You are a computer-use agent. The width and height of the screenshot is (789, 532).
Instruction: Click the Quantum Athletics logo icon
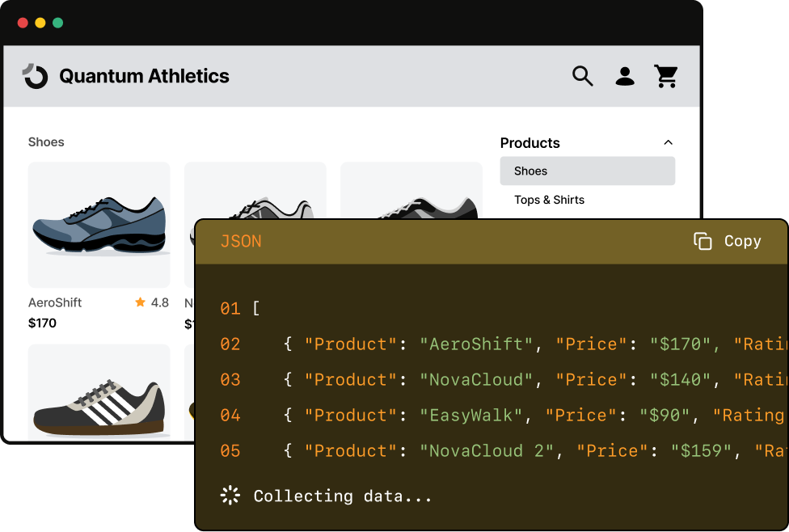36,76
